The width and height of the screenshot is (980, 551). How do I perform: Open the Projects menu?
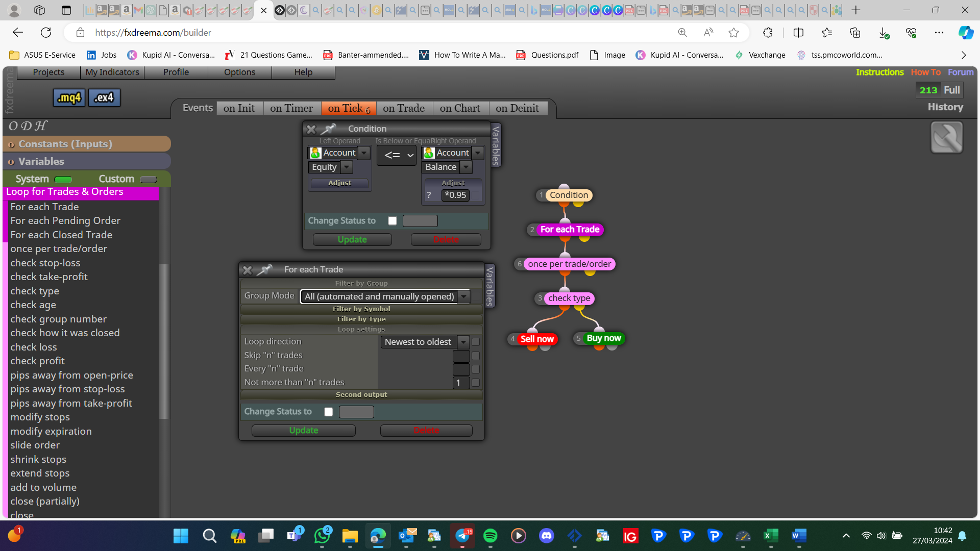tap(48, 72)
